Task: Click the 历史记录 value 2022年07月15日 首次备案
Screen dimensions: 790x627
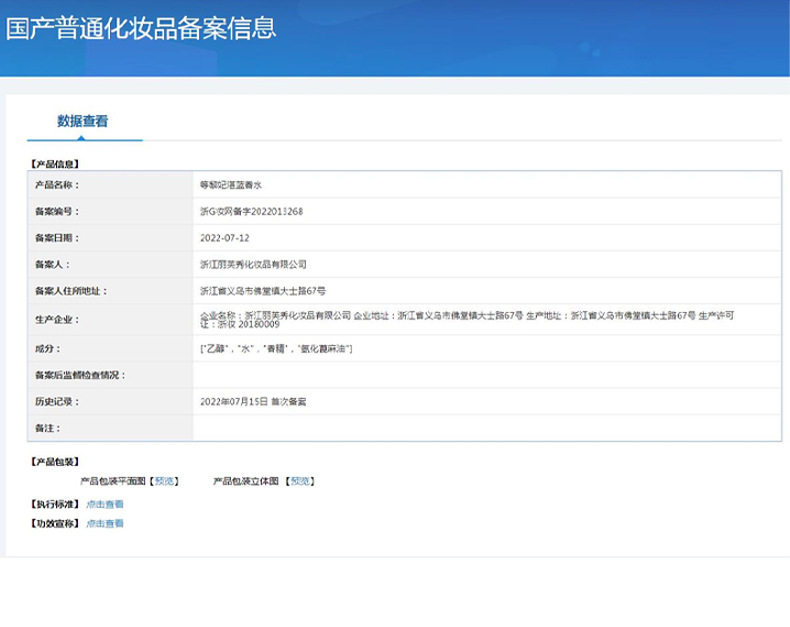Action: click(x=253, y=402)
